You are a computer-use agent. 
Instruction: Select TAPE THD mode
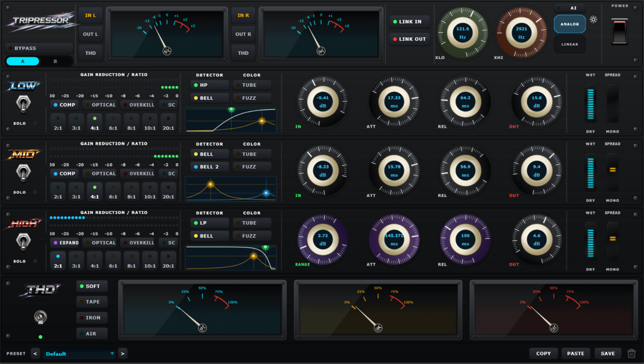point(92,302)
